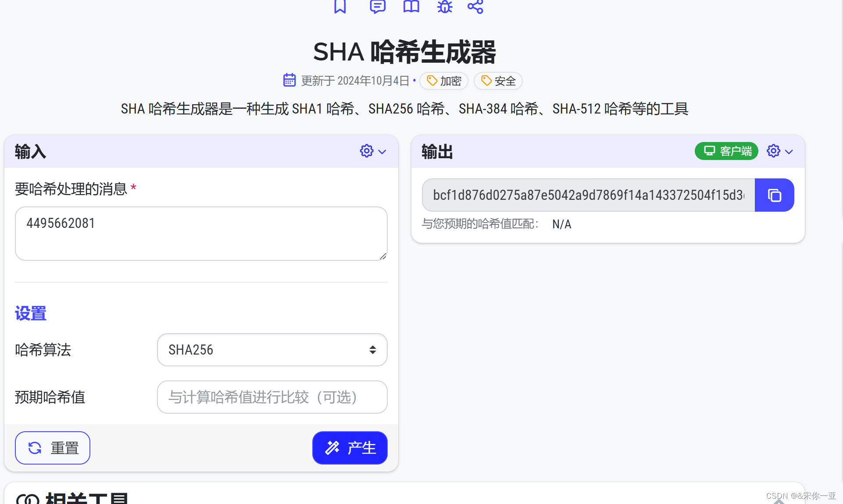Focus the message textarea containing 4495662081
The width and height of the screenshot is (843, 504).
coord(201,233)
